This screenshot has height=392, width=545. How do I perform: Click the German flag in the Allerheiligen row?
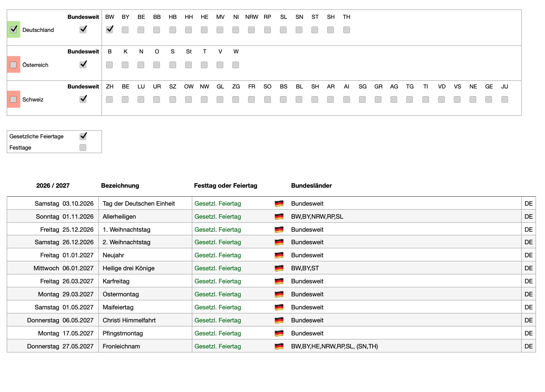coord(279,216)
